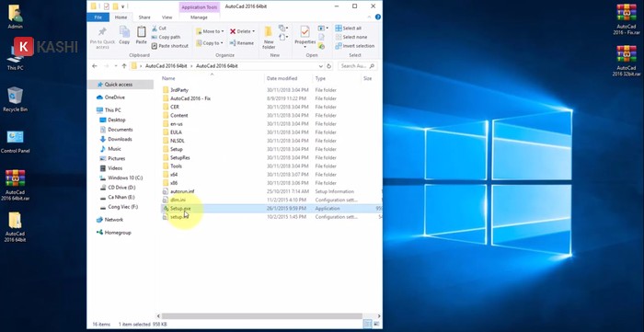The image size is (644, 332).
Task: Open Quick Access Toolbar customize dropdown
Action: coord(122,6)
